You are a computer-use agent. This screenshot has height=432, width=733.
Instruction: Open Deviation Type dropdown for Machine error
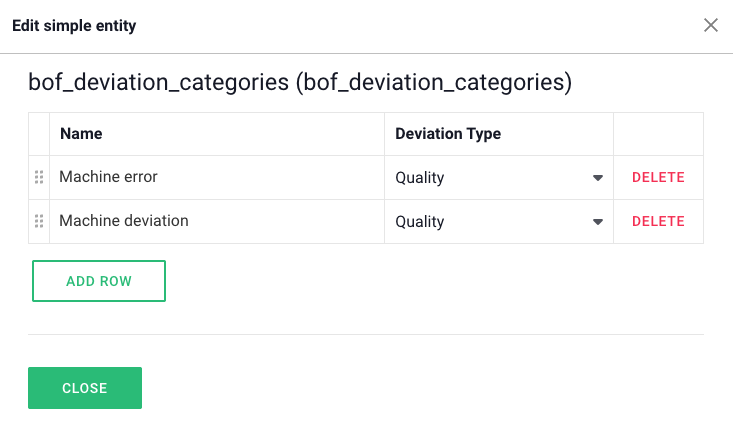[x=498, y=178]
